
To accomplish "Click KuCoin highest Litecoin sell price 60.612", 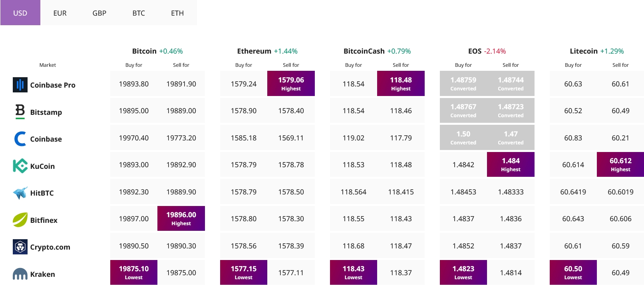I will 620,164.
